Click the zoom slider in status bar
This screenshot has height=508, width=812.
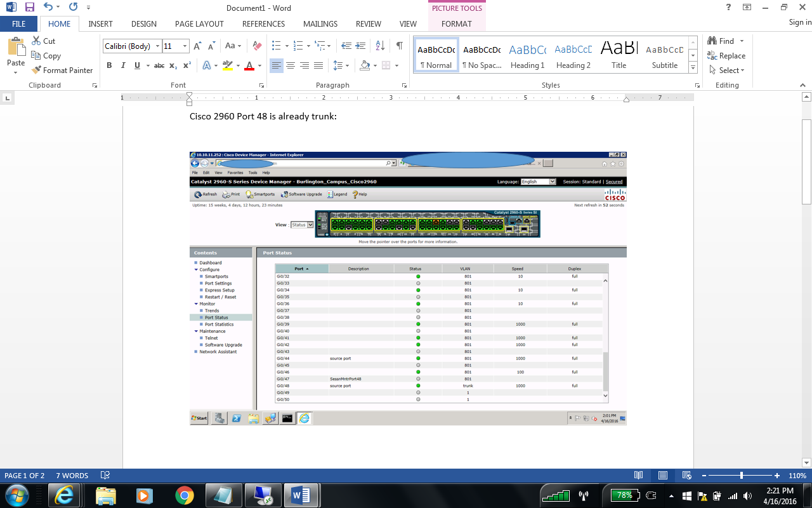point(741,476)
